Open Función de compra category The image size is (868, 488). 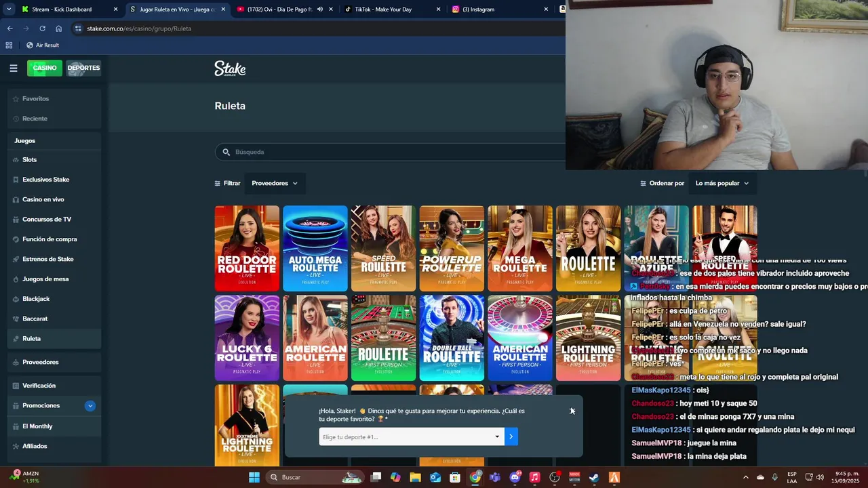click(54, 239)
